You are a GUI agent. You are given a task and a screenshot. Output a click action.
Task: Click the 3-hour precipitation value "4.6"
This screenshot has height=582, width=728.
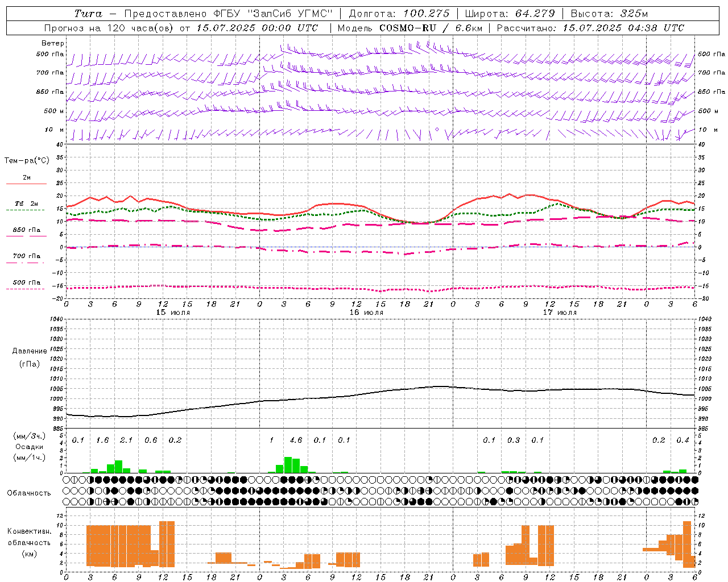point(296,440)
